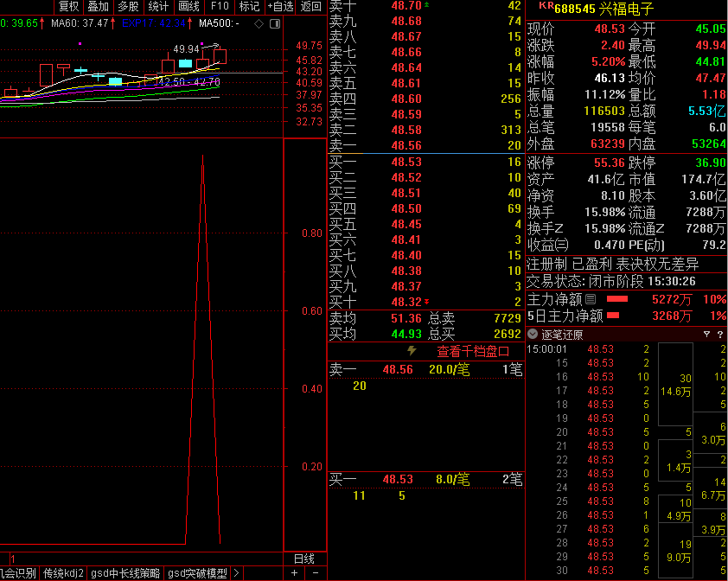This screenshot has height=581, width=728.
Task: Open the filter icon in 逐笔还原 header
Action: coord(707,335)
